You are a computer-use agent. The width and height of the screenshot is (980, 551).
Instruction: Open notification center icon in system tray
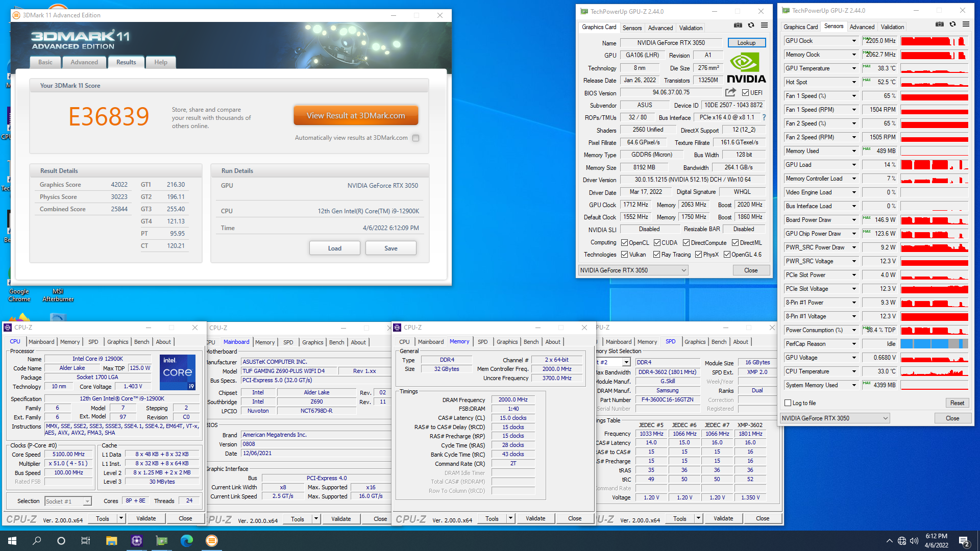pos(964,541)
